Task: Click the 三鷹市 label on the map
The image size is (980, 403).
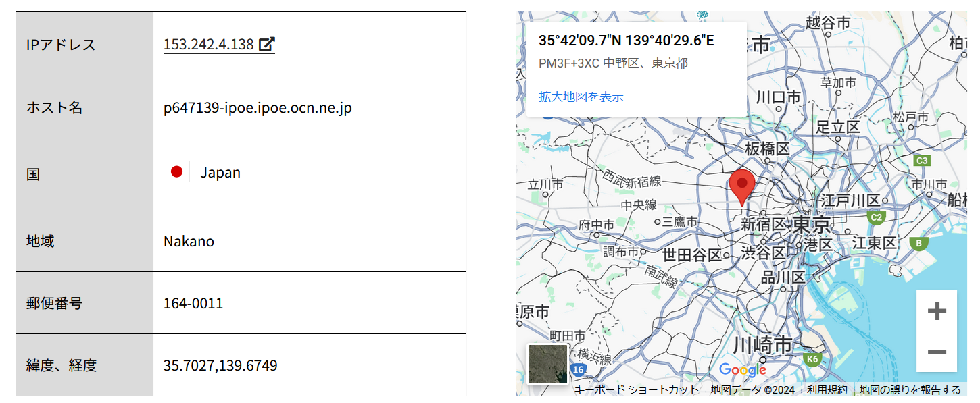Action: point(681,221)
